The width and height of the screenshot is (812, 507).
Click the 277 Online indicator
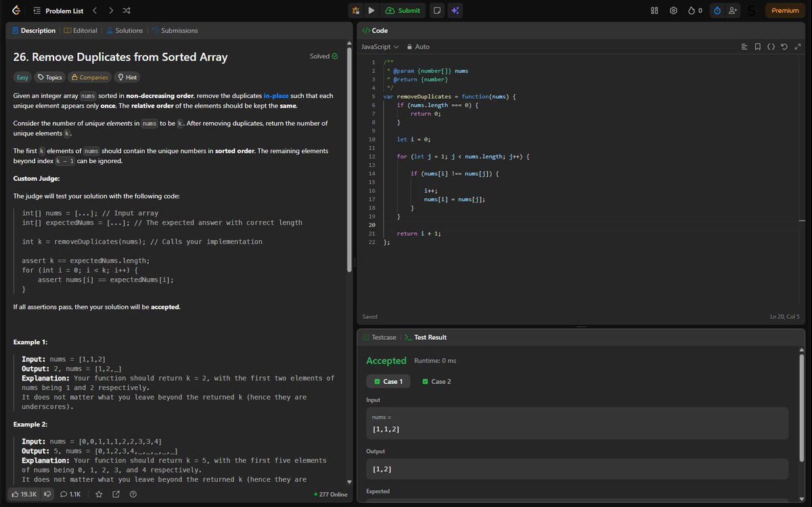[x=331, y=495]
